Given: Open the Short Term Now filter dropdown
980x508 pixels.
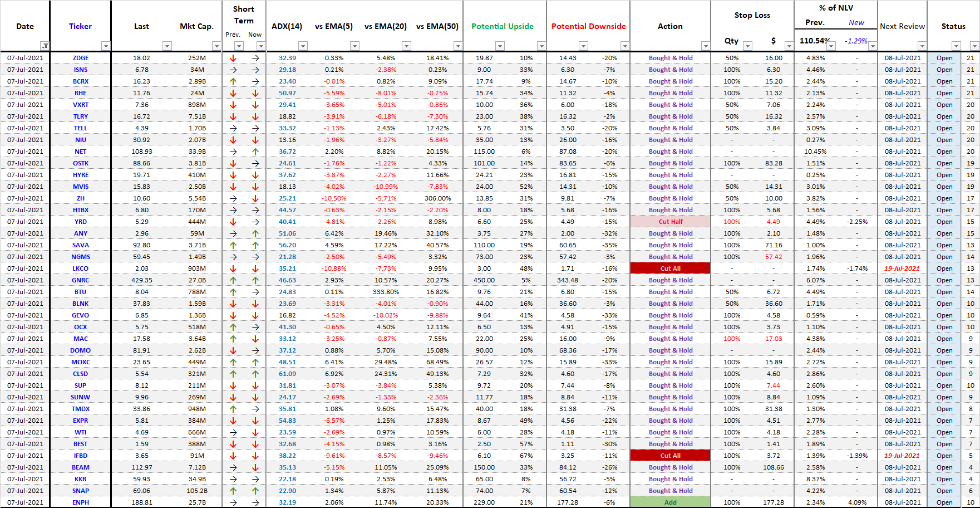Looking at the screenshot, I should point(261,46).
